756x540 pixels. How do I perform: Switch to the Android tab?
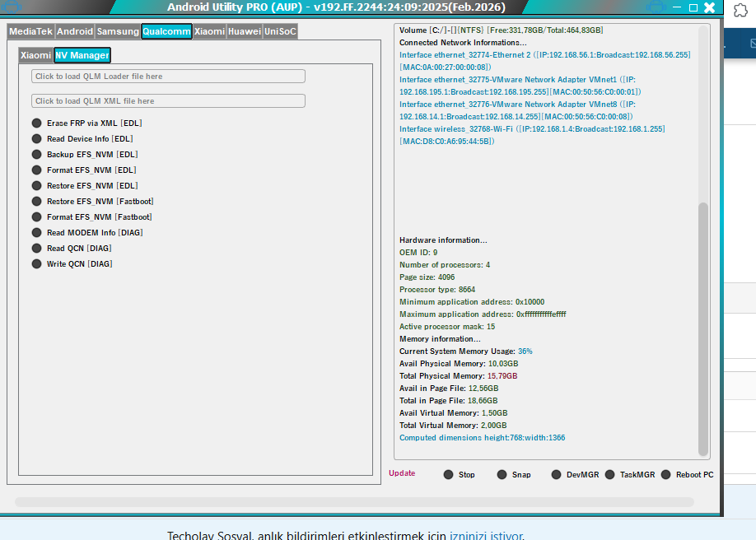(75, 31)
